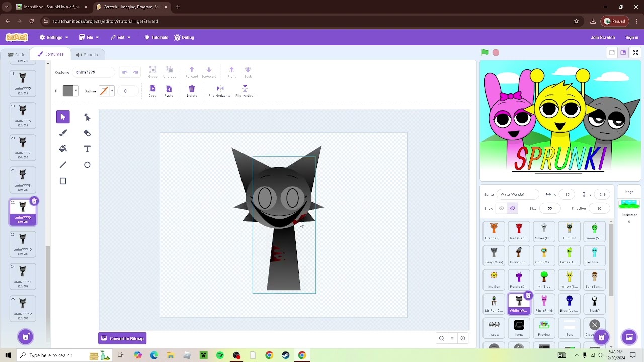644x362 pixels.
Task: Open the Choose a Backdrop button
Action: point(629,337)
